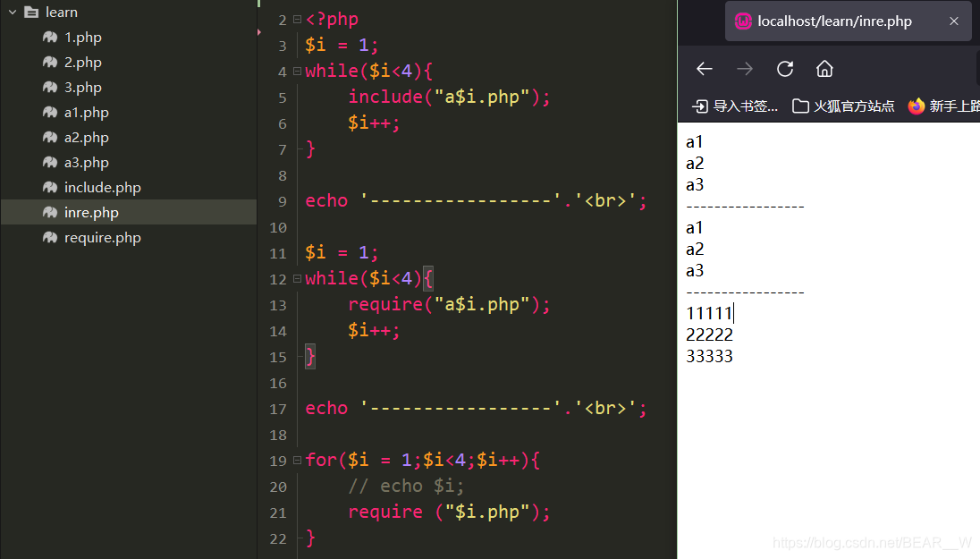The width and height of the screenshot is (980, 559).
Task: Go forward in the browser
Action: (x=744, y=69)
